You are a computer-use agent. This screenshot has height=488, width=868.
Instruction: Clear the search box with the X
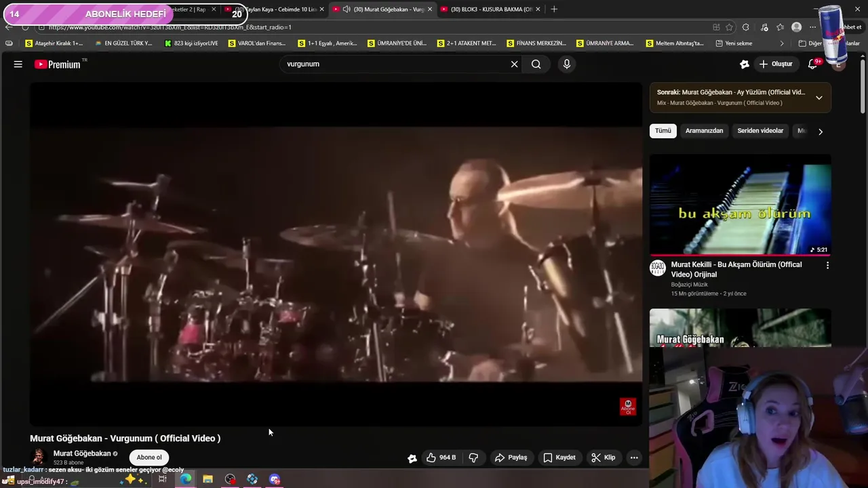(514, 64)
